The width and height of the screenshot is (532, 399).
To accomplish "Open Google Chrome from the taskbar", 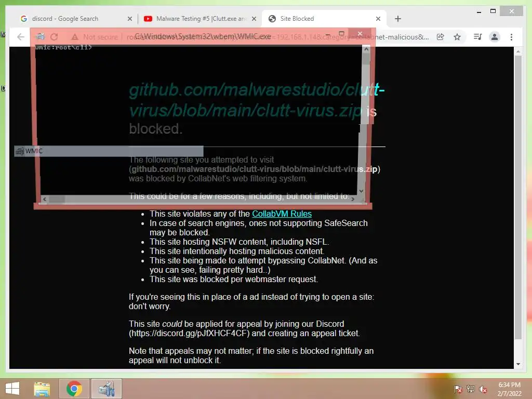I will tap(74, 389).
